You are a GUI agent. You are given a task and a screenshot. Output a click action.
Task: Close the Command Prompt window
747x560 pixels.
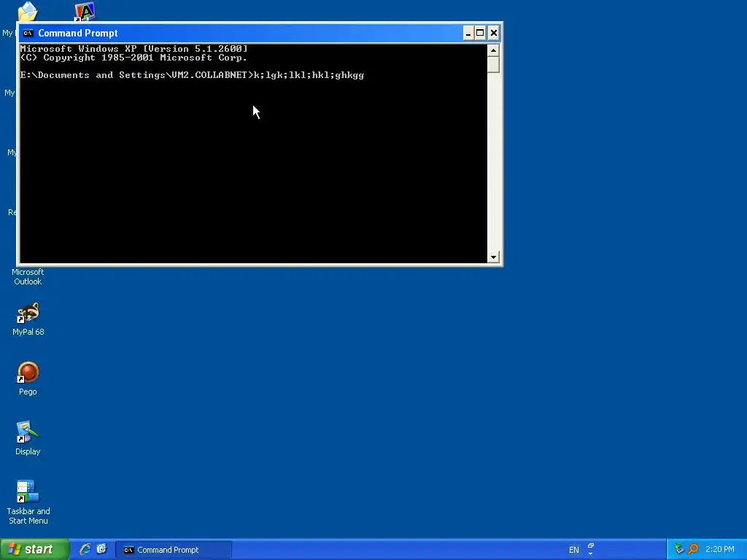(494, 33)
